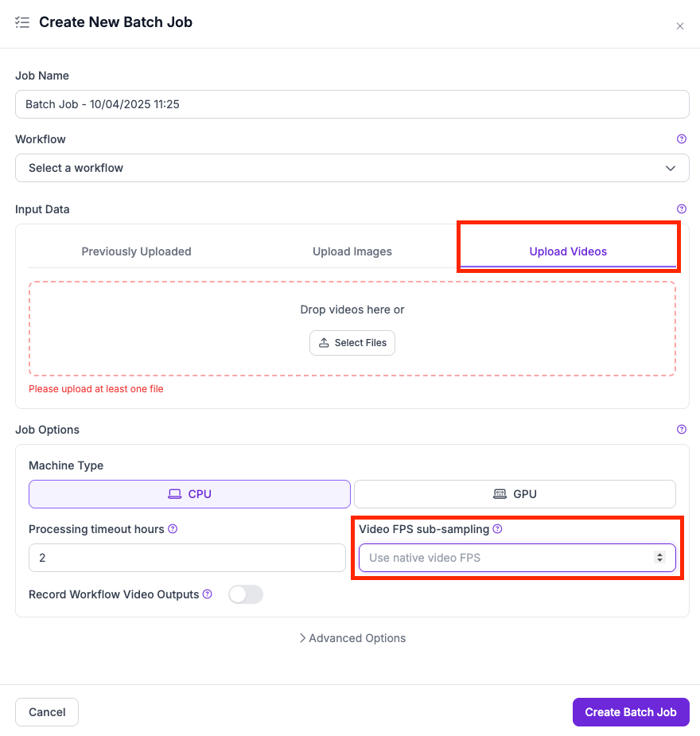Screen dimensions: 700x736
Task: Click the checklist icon beside dialog title
Action: (x=22, y=22)
